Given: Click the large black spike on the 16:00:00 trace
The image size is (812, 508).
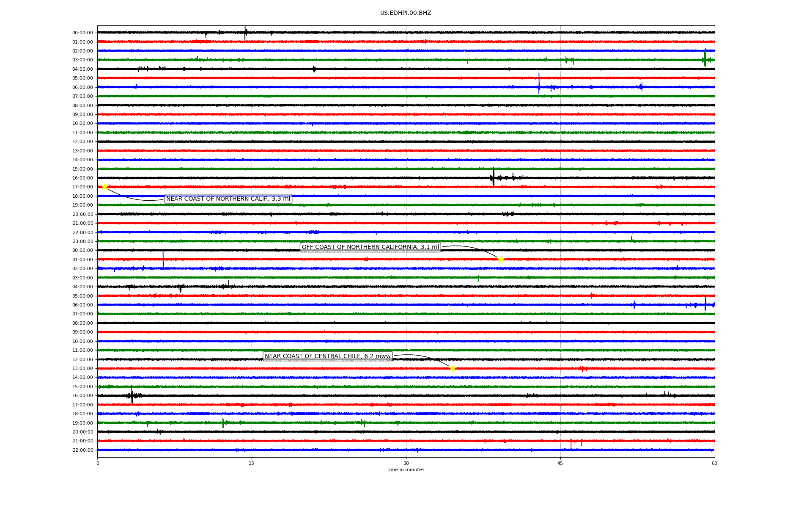Looking at the screenshot, I should [493, 177].
